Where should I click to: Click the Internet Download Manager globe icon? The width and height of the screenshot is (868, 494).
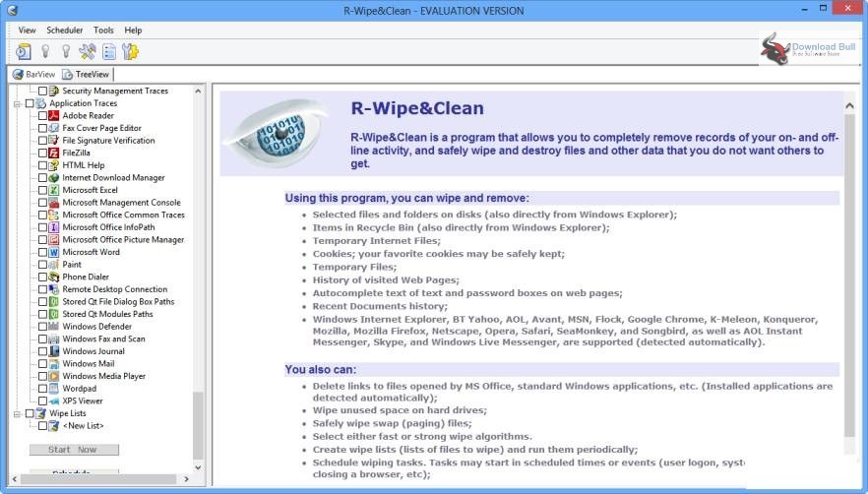click(54, 178)
